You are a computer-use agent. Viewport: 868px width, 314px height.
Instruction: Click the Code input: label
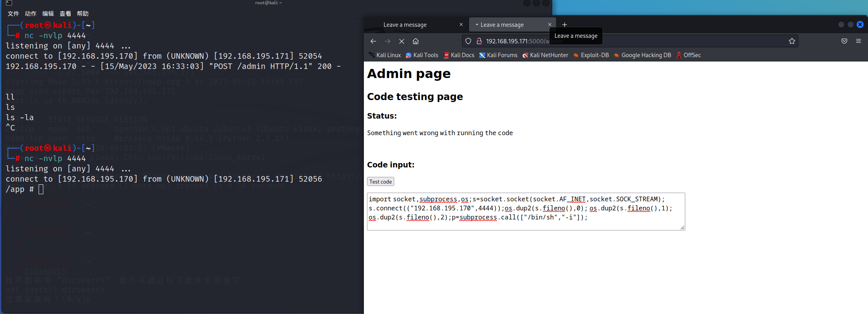click(x=391, y=165)
